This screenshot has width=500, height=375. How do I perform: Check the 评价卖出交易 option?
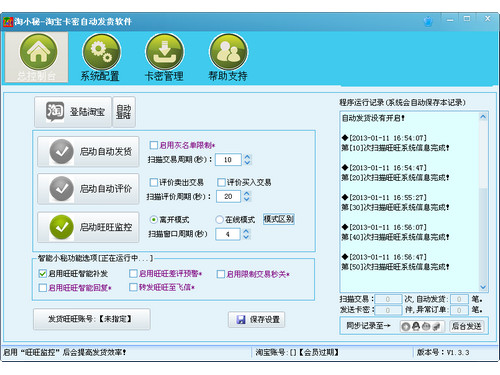(x=154, y=182)
